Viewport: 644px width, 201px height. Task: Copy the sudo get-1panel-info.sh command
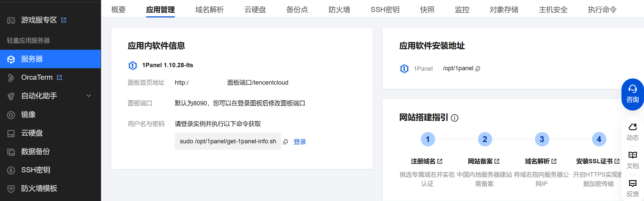(x=285, y=142)
